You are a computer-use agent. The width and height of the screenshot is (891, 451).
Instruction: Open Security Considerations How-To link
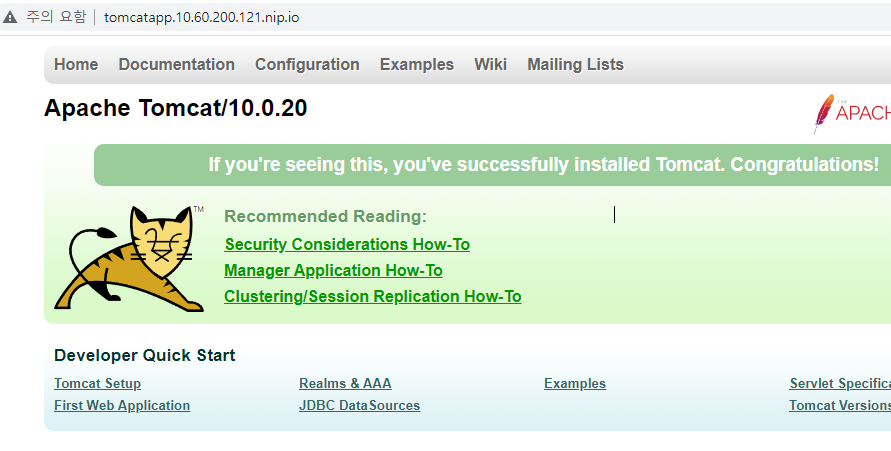point(347,244)
